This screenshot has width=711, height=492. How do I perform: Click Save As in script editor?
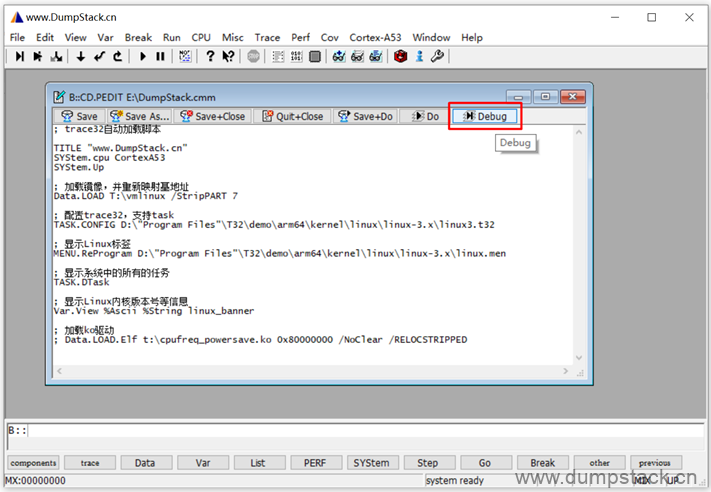140,116
